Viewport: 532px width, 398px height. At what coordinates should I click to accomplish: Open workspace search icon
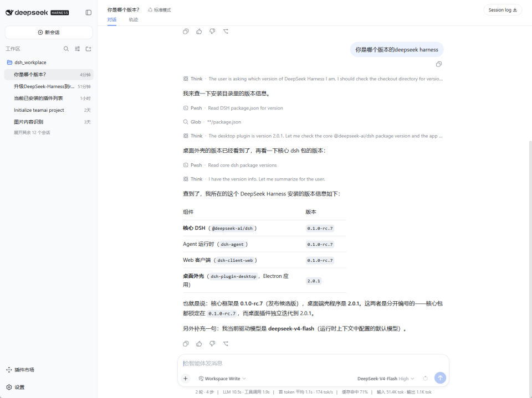(x=66, y=49)
